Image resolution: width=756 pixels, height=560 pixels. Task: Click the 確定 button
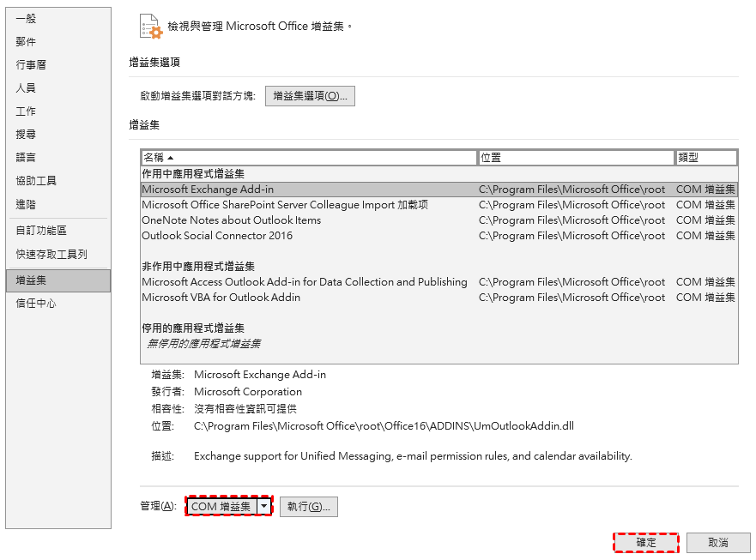[646, 543]
